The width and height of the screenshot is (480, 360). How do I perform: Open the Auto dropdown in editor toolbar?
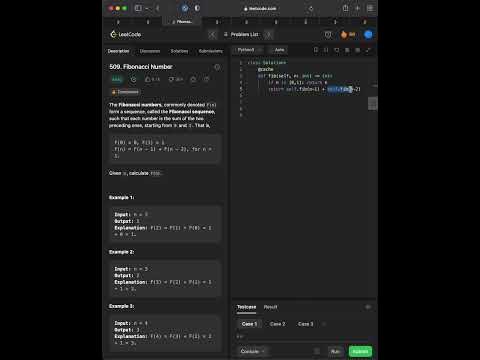[x=279, y=50]
